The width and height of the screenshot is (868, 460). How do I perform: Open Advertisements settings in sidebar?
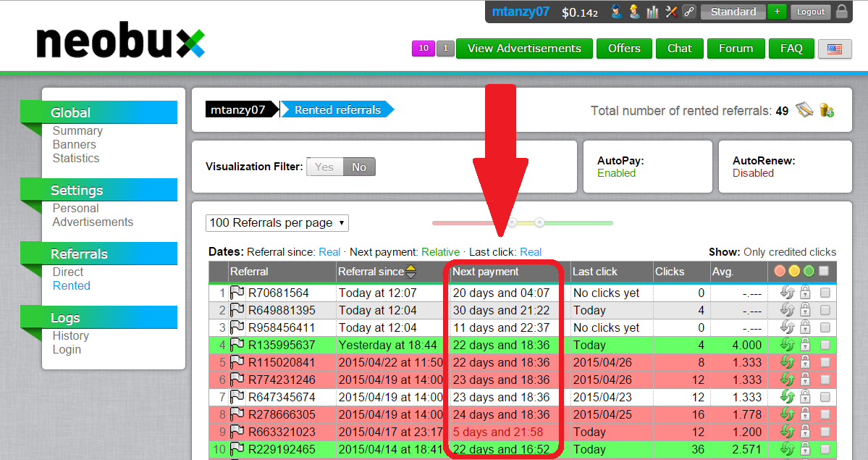pos(93,222)
